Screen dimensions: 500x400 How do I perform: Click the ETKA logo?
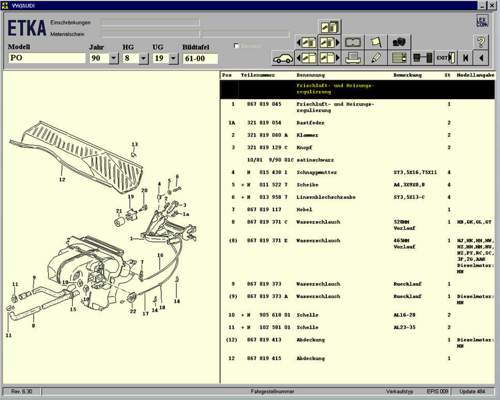(27, 28)
